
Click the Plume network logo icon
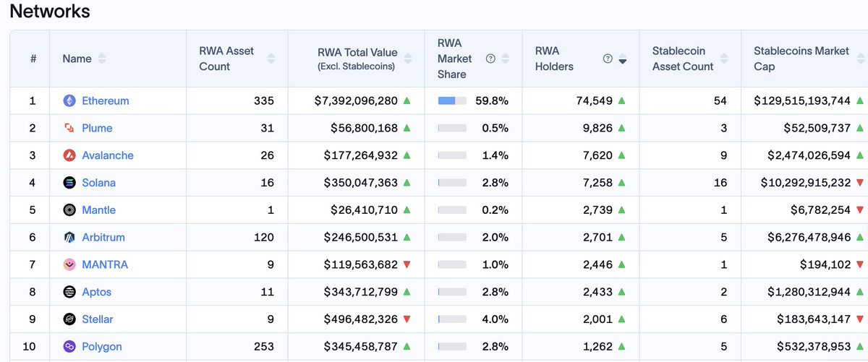pos(69,128)
